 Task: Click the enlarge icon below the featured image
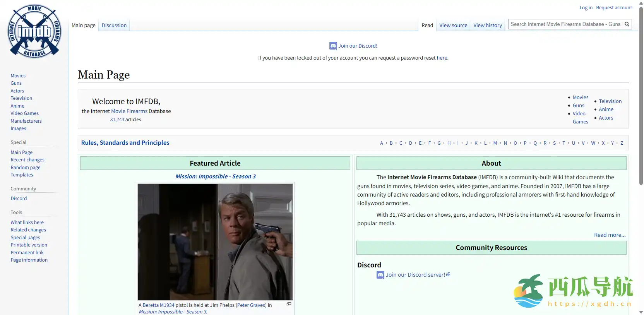[289, 304]
